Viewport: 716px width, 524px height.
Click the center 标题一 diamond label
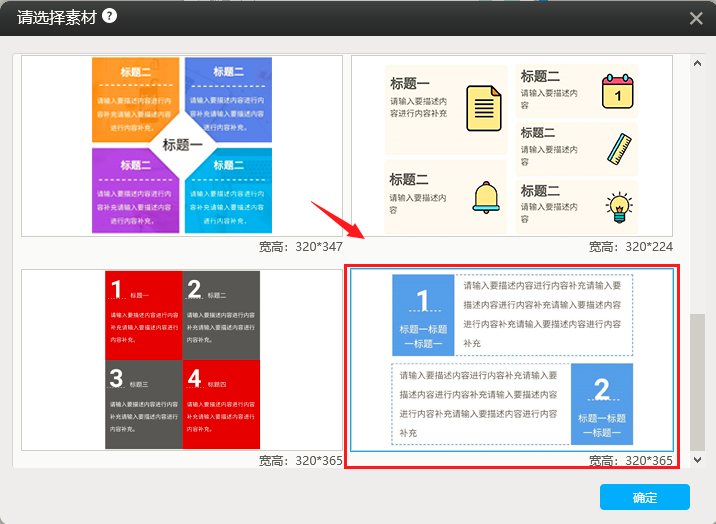point(182,145)
